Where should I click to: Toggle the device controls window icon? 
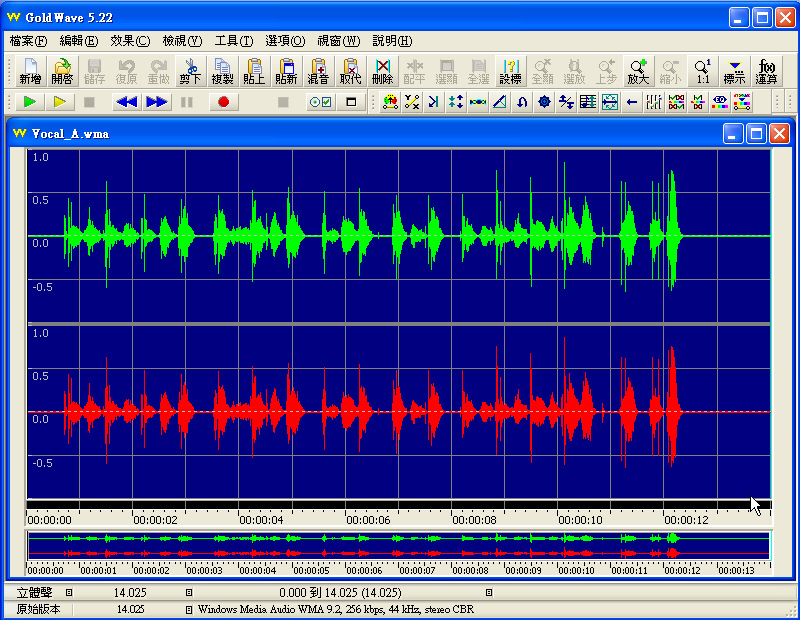coord(351,102)
